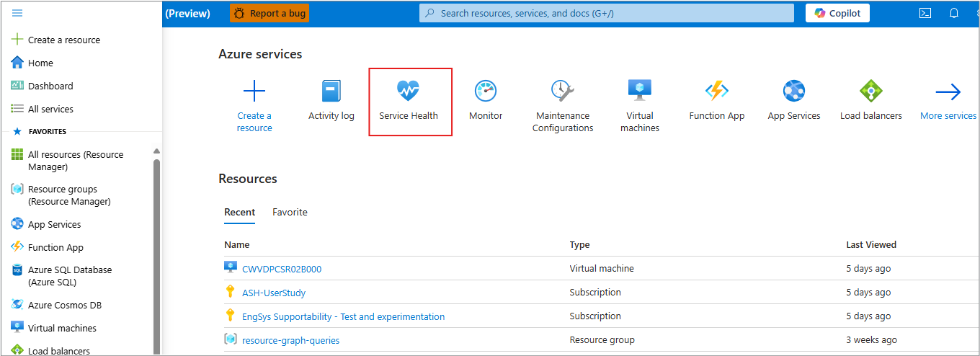The width and height of the screenshot is (980, 356).
Task: Select All resources (Resource Manager) favorite
Action: (76, 161)
